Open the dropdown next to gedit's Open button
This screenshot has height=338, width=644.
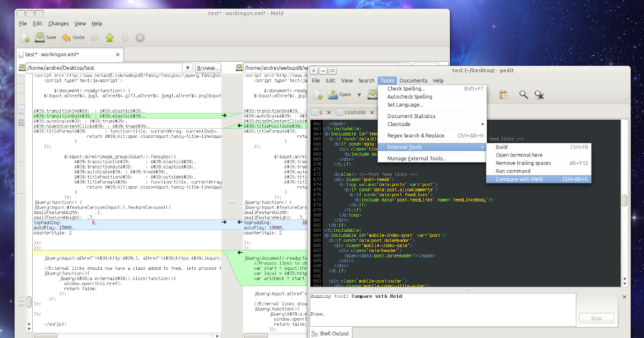click(358, 94)
